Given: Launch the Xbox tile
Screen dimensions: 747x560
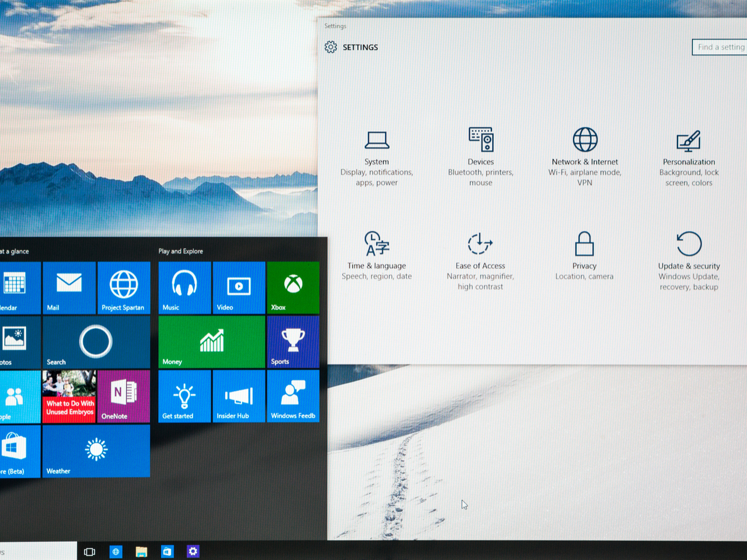Looking at the screenshot, I should click(293, 288).
